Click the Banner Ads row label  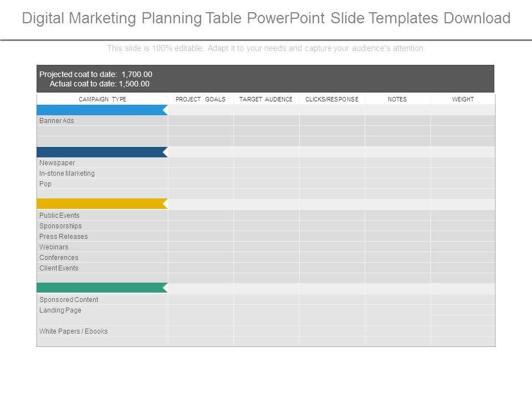point(57,120)
